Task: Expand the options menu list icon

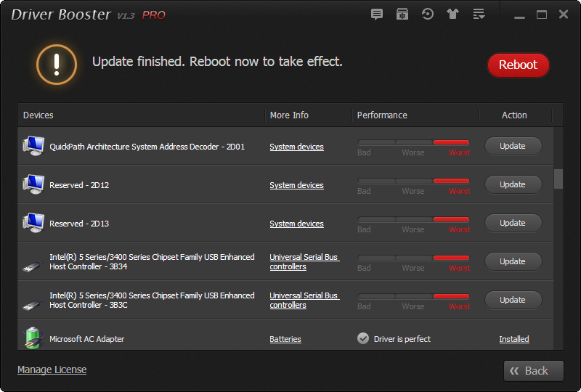Action: point(479,15)
